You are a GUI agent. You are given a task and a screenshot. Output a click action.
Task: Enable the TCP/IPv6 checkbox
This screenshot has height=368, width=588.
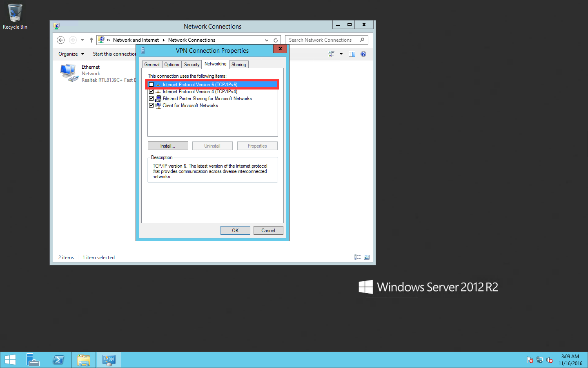(151, 85)
